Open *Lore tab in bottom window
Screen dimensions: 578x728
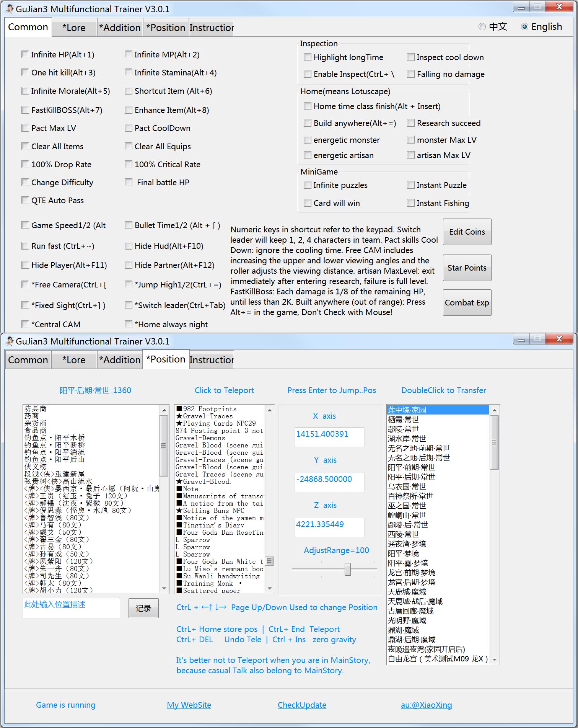point(74,360)
